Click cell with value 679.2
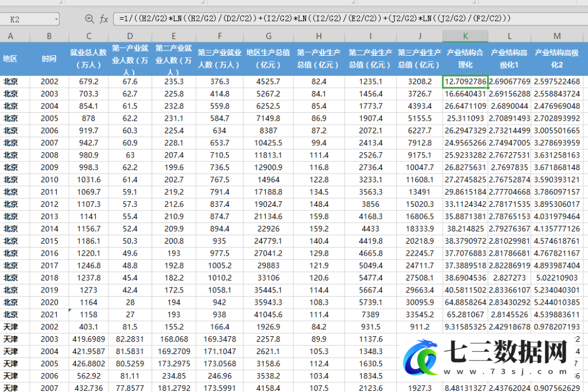 click(88, 82)
